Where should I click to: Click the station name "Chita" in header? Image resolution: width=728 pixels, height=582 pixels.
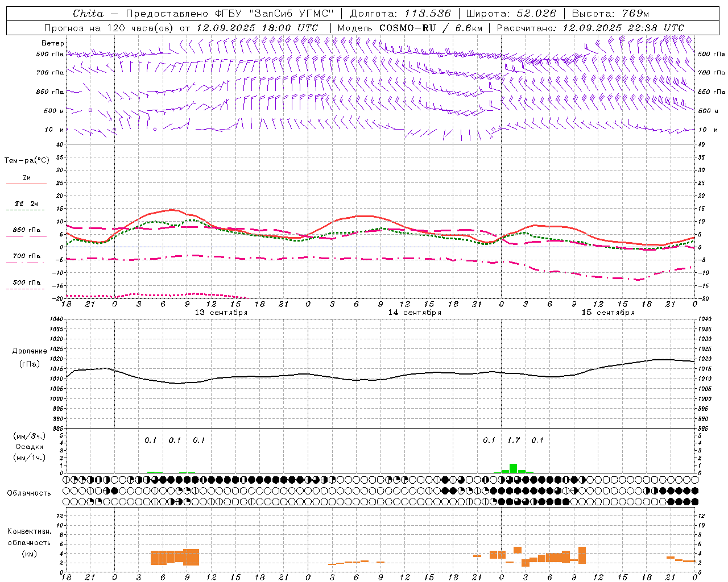click(x=88, y=14)
